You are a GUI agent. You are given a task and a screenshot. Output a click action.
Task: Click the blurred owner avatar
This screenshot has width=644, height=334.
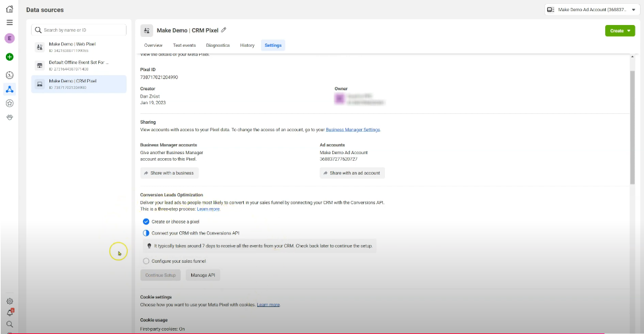(x=339, y=98)
